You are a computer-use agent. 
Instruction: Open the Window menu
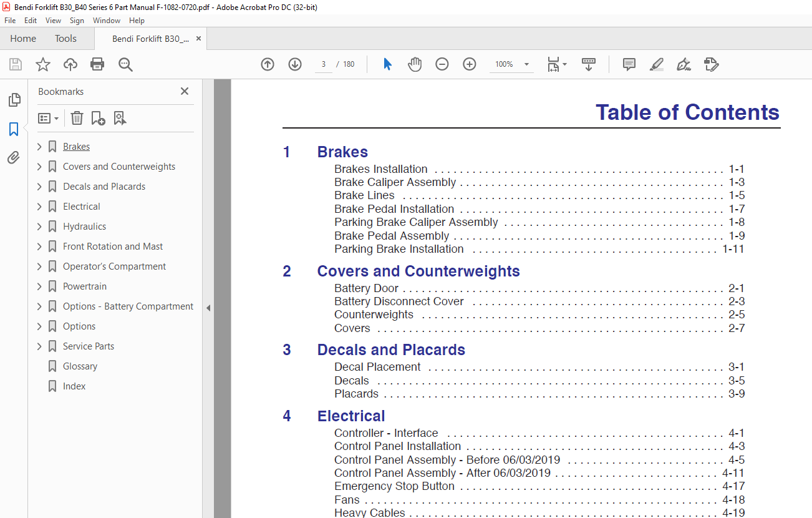107,21
